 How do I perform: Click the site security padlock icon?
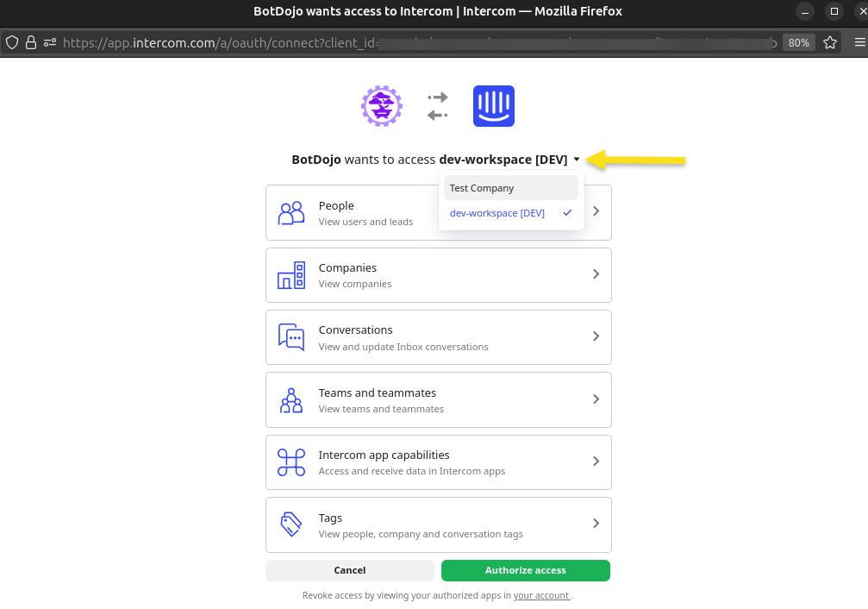tap(31, 42)
